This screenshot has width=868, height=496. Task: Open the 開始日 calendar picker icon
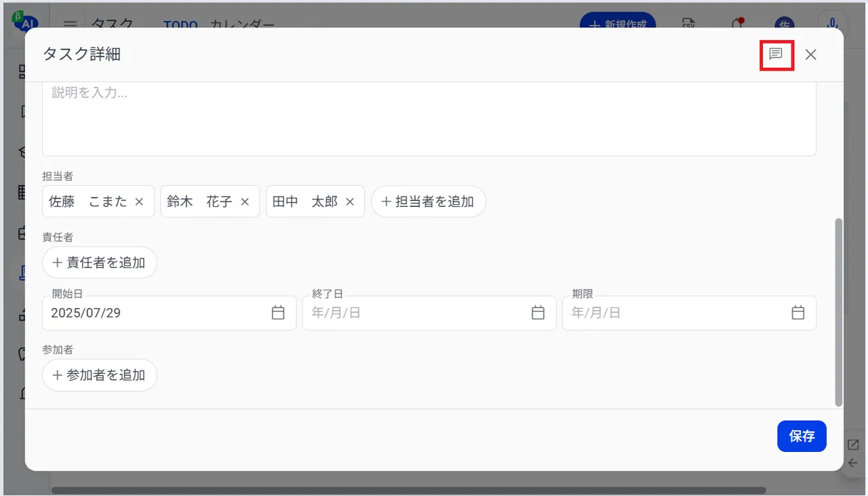point(278,313)
